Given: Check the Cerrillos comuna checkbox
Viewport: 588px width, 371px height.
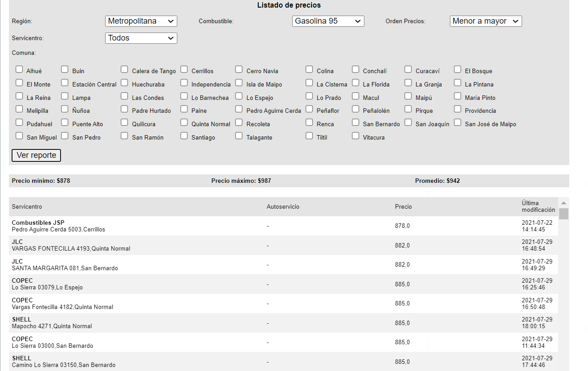Looking at the screenshot, I should [184, 70].
